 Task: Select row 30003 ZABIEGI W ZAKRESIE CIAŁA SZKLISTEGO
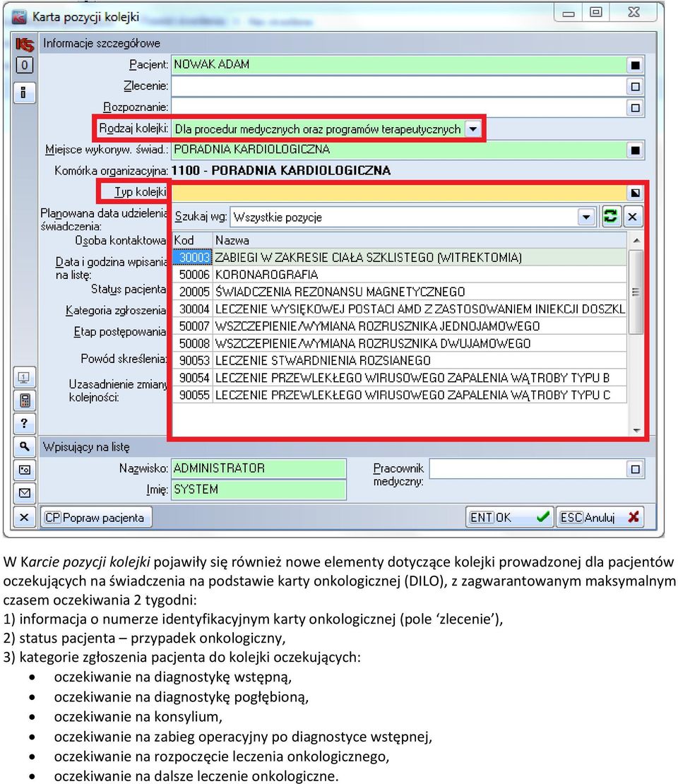[400, 258]
